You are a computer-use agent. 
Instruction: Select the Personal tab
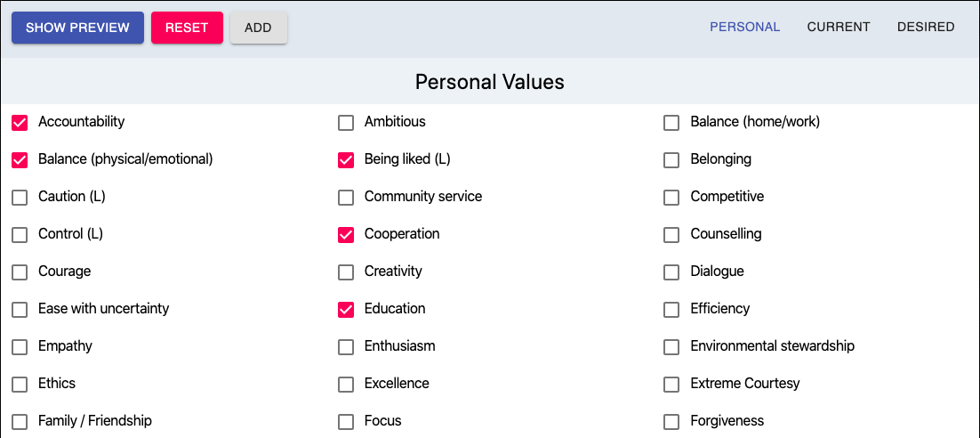[744, 27]
